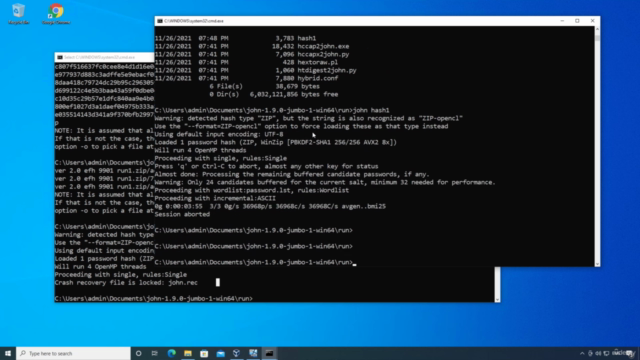Click 'Loaded 1 password hash (ZIP, WinZip' line
640x360 pixels.
(276, 142)
